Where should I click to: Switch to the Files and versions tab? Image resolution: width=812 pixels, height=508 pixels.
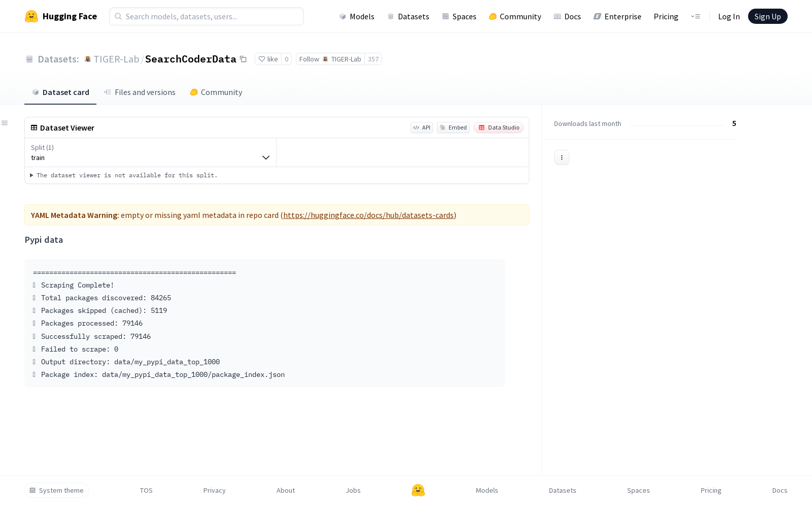pos(140,92)
